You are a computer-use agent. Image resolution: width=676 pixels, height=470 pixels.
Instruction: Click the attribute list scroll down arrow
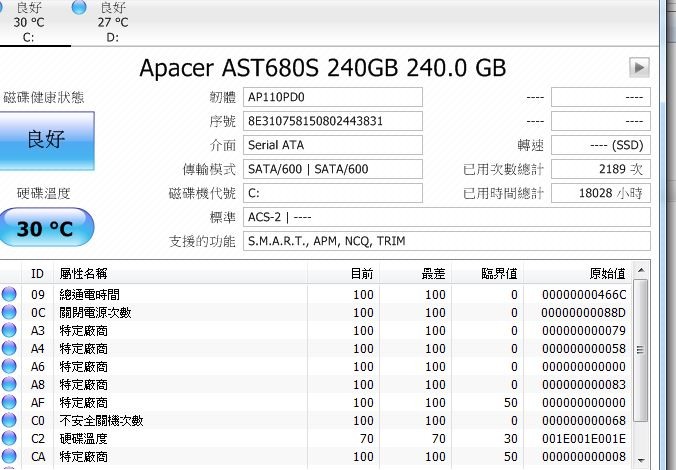click(x=641, y=461)
